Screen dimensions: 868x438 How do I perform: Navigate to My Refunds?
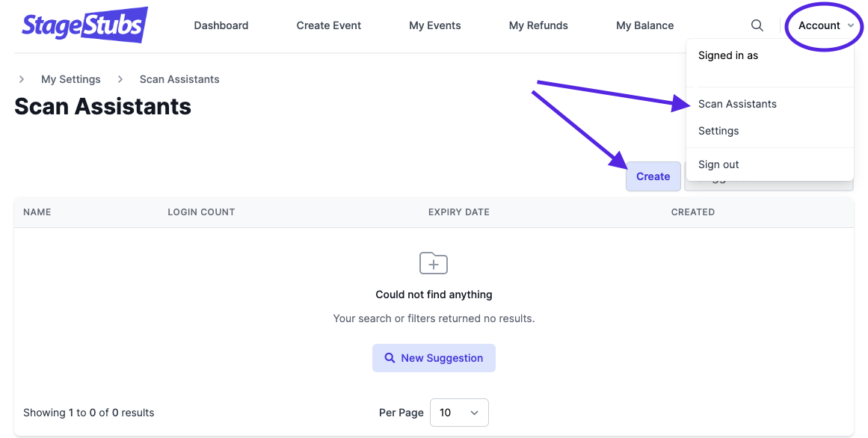tap(538, 25)
